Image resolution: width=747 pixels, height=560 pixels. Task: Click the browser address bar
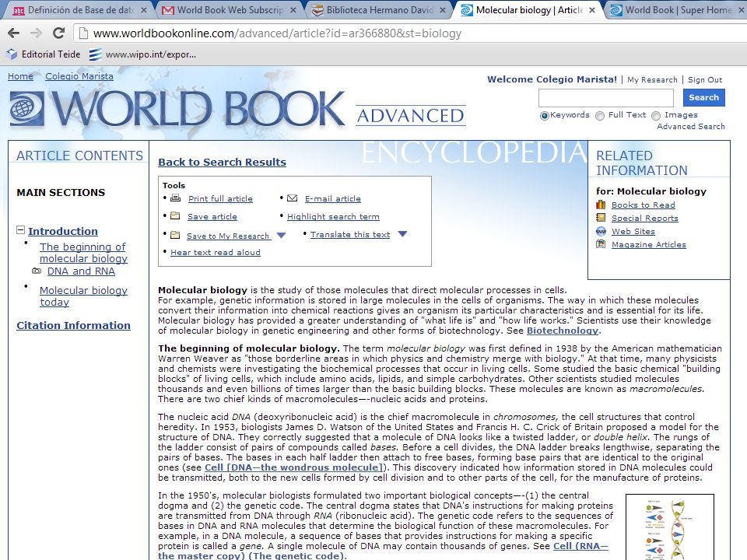(x=410, y=33)
